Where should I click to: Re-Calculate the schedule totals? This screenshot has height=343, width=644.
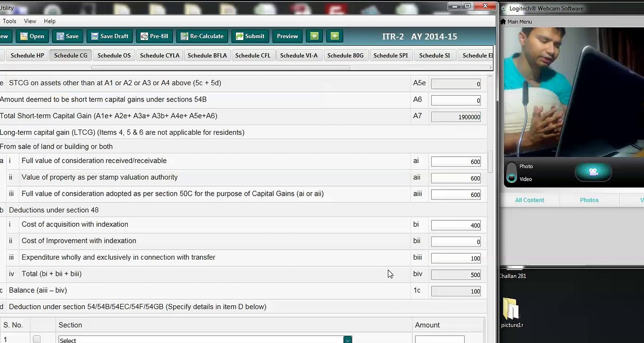tap(202, 36)
